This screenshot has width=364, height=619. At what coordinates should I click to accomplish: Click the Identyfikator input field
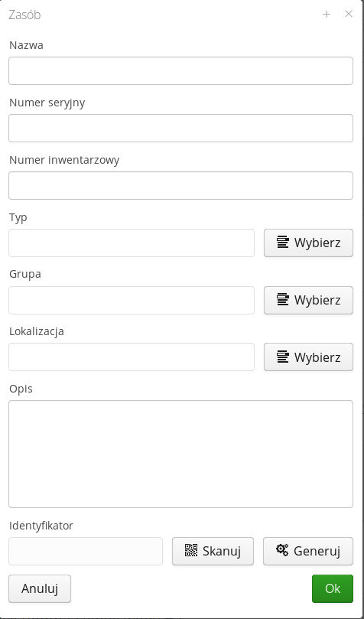pyautogui.click(x=86, y=551)
